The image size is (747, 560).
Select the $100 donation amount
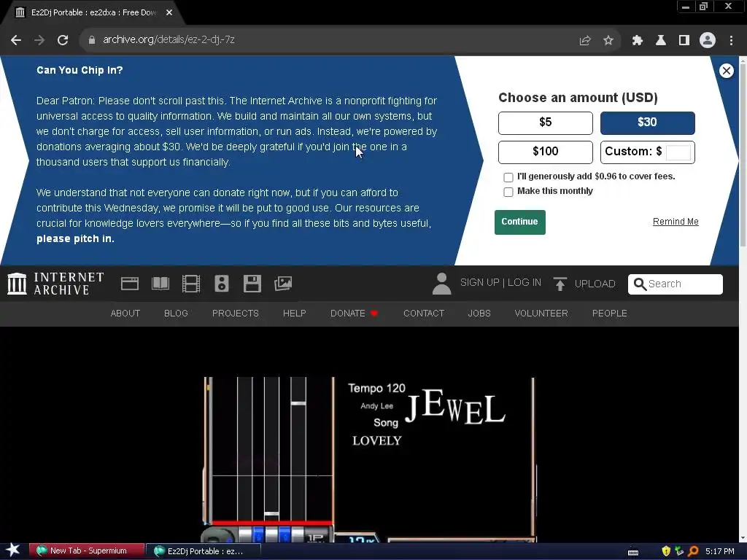point(546,152)
